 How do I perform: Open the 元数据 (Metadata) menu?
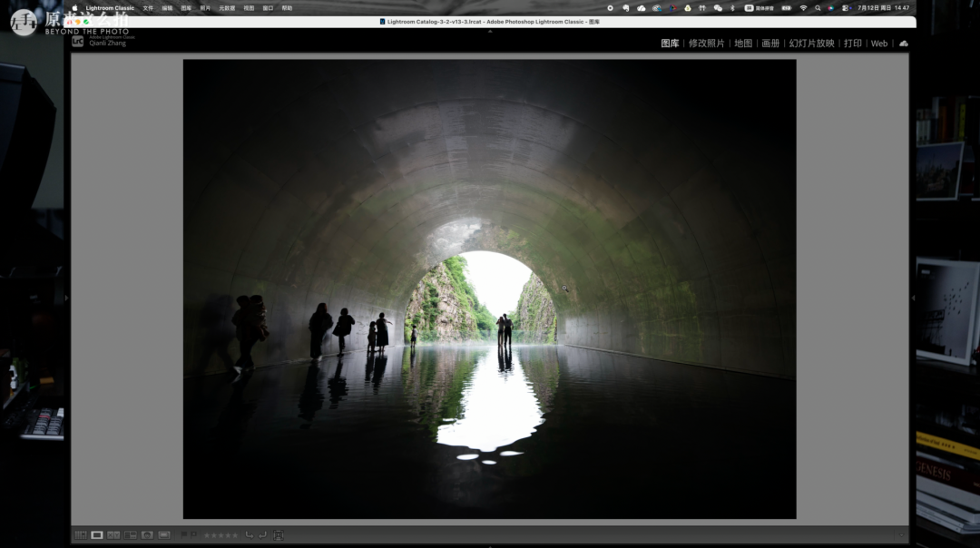click(227, 8)
